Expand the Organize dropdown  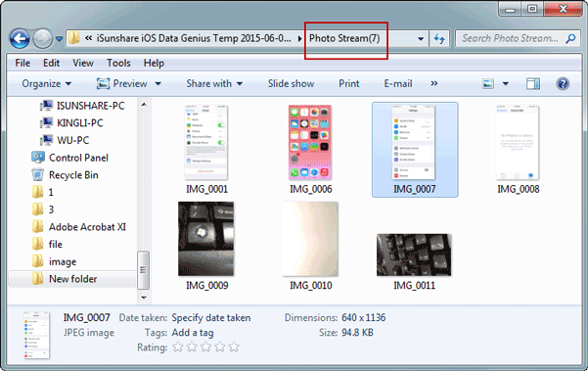[x=47, y=83]
